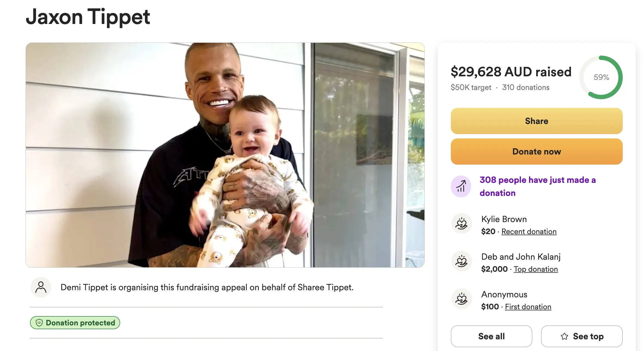The image size is (644, 351).
Task: Click the $29,628 AUD raised amount
Action: coord(511,72)
